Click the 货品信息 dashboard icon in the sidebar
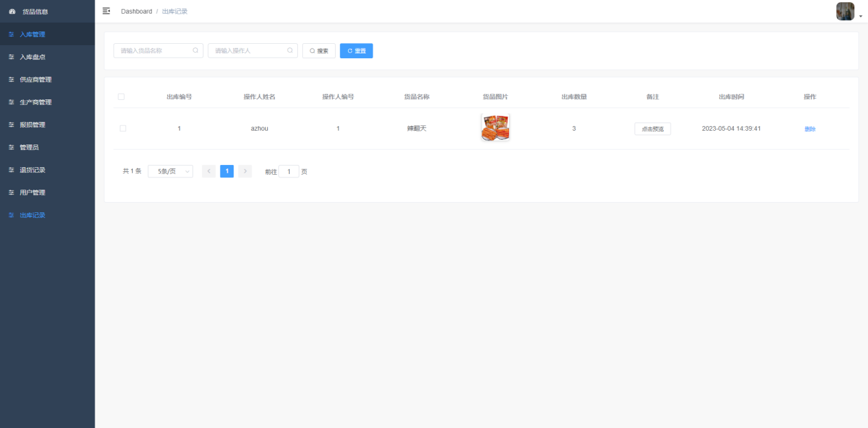This screenshot has height=428, width=868. tap(12, 11)
